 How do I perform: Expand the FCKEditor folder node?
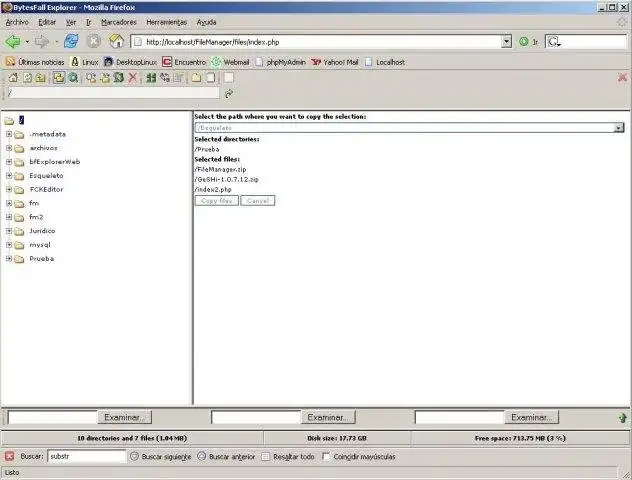coord(9,189)
